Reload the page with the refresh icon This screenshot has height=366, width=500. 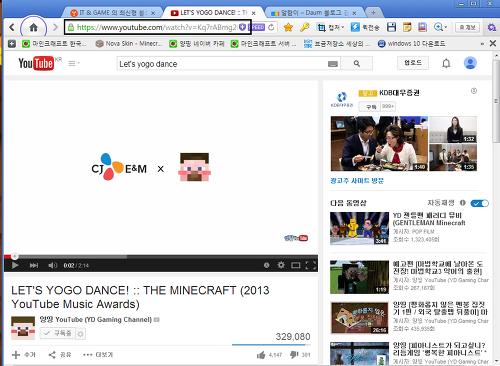point(271,27)
